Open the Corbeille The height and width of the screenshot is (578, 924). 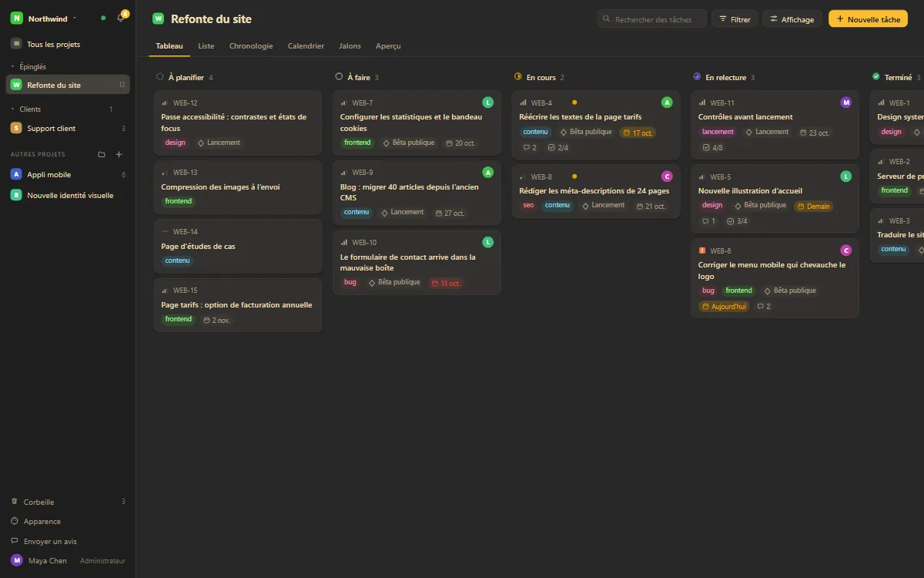pos(69,502)
